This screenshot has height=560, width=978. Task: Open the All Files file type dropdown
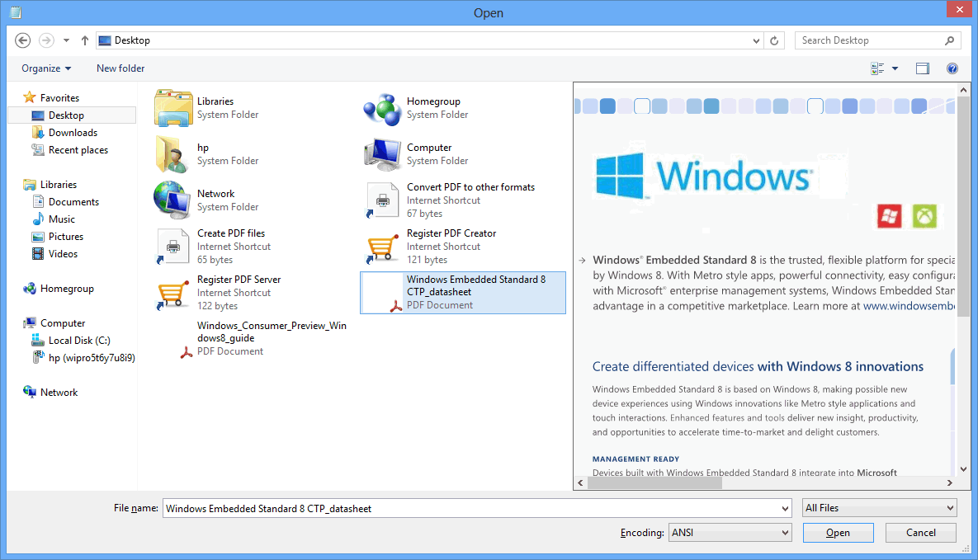click(x=878, y=508)
